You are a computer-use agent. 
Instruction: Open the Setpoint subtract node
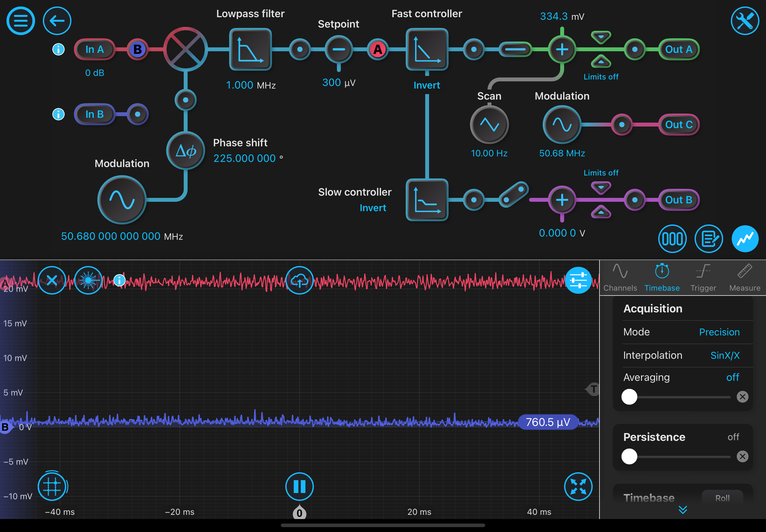coord(339,49)
